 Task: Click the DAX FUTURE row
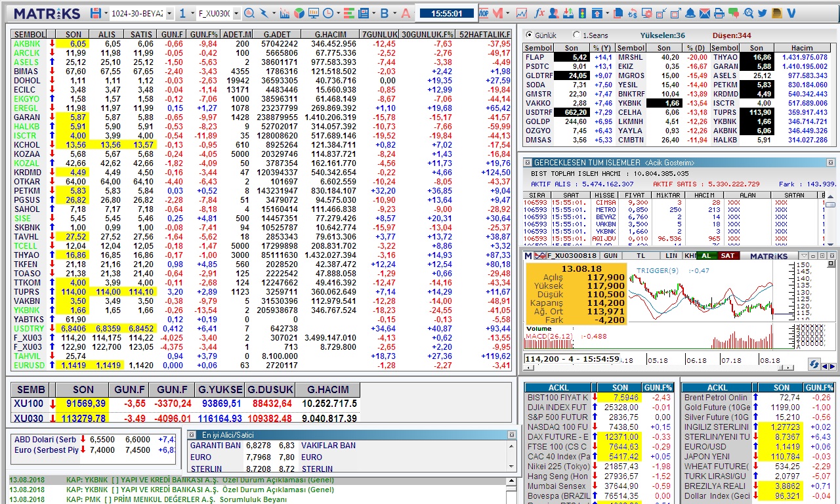pos(599,436)
